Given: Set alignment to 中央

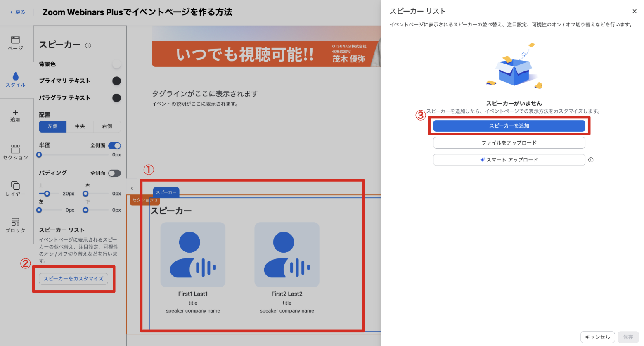Looking at the screenshot, I should tap(80, 126).
